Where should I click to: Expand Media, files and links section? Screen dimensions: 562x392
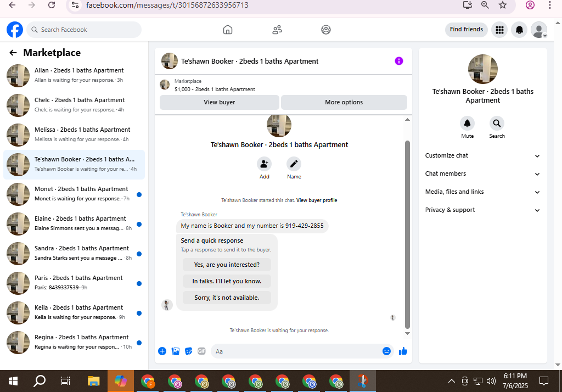(482, 192)
